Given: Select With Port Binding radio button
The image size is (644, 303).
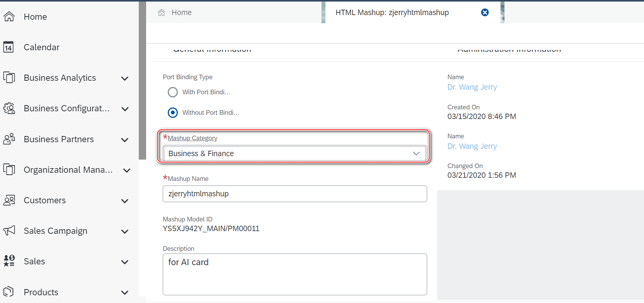Looking at the screenshot, I should click(x=173, y=92).
